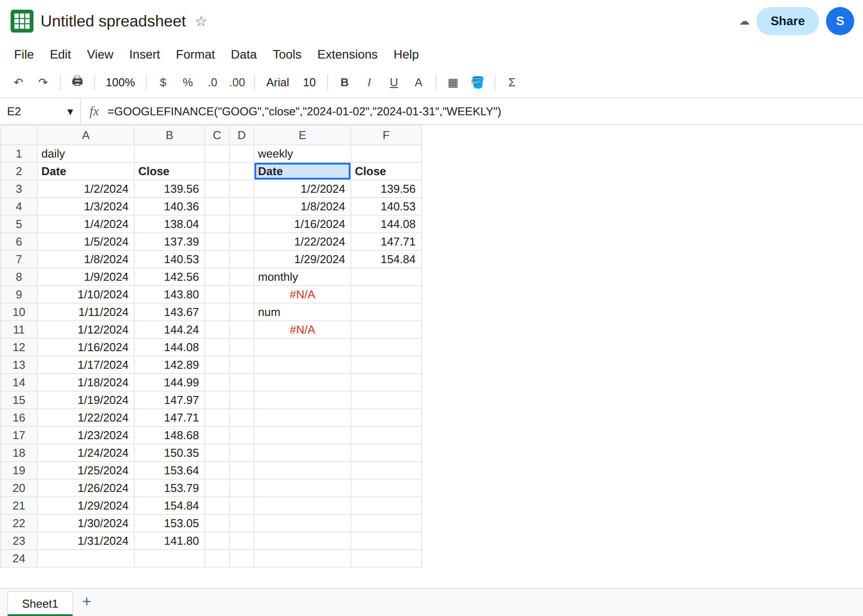Open the functions sigma icon

coord(512,82)
